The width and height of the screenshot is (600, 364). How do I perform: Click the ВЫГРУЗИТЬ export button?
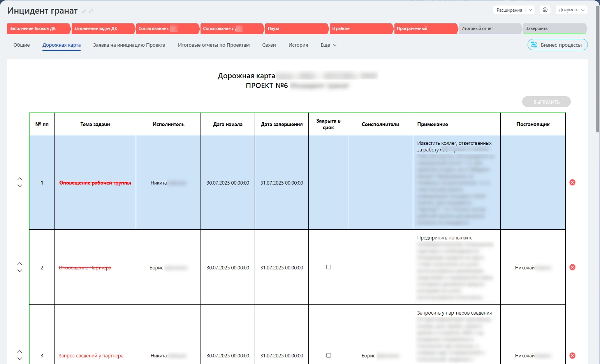pos(546,102)
